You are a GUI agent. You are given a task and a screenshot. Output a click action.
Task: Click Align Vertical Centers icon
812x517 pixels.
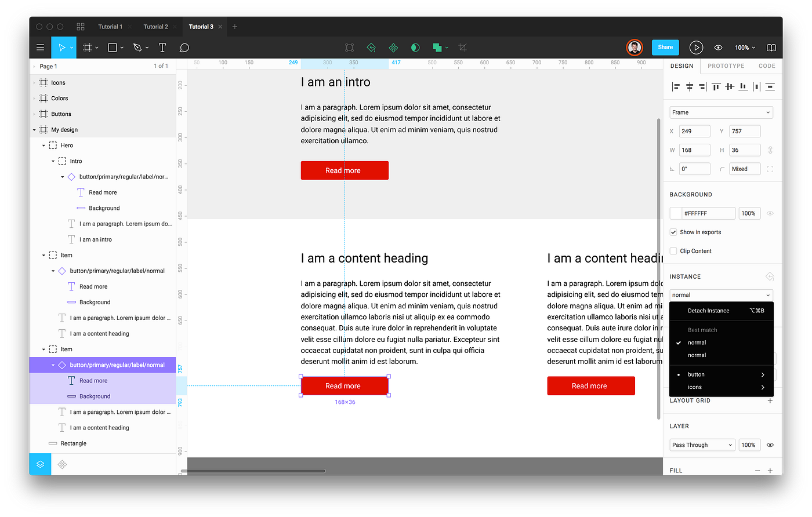click(729, 87)
